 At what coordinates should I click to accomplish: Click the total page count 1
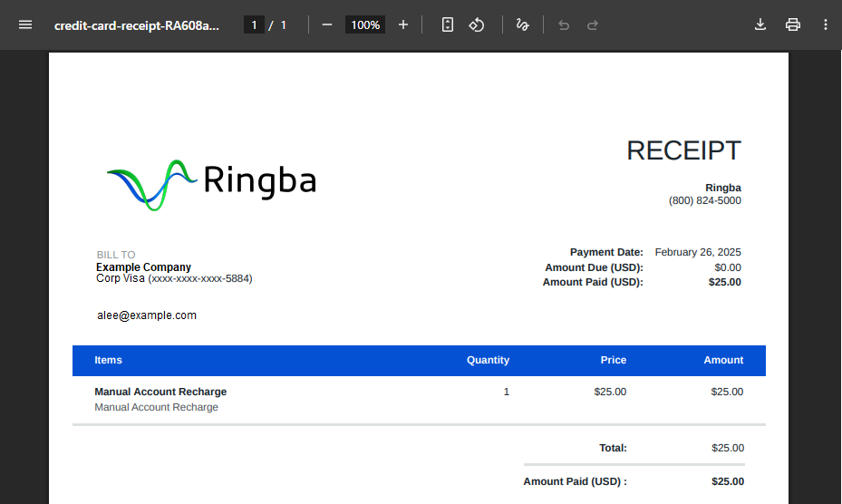(x=283, y=25)
